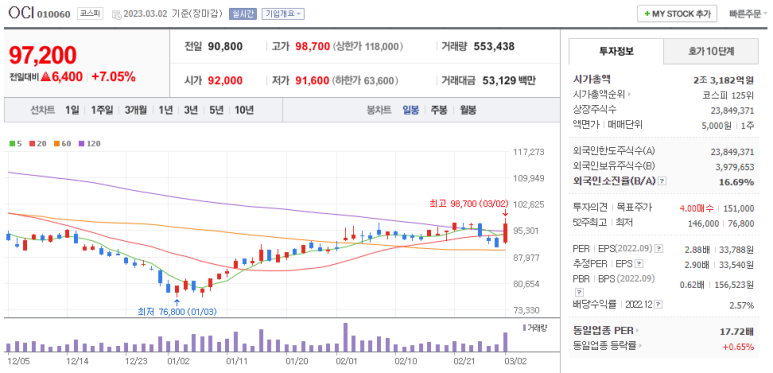
Task: Click the 거래량 value 553,438
Action: click(x=494, y=47)
